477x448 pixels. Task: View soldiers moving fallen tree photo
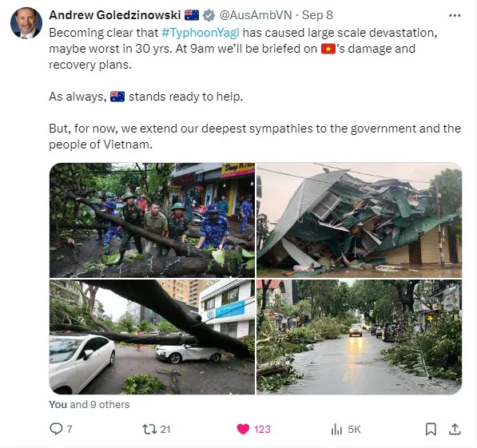(152, 220)
